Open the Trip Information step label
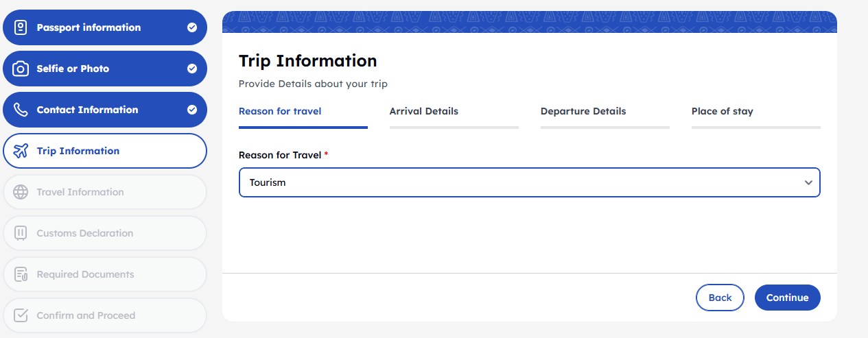 [x=78, y=151]
